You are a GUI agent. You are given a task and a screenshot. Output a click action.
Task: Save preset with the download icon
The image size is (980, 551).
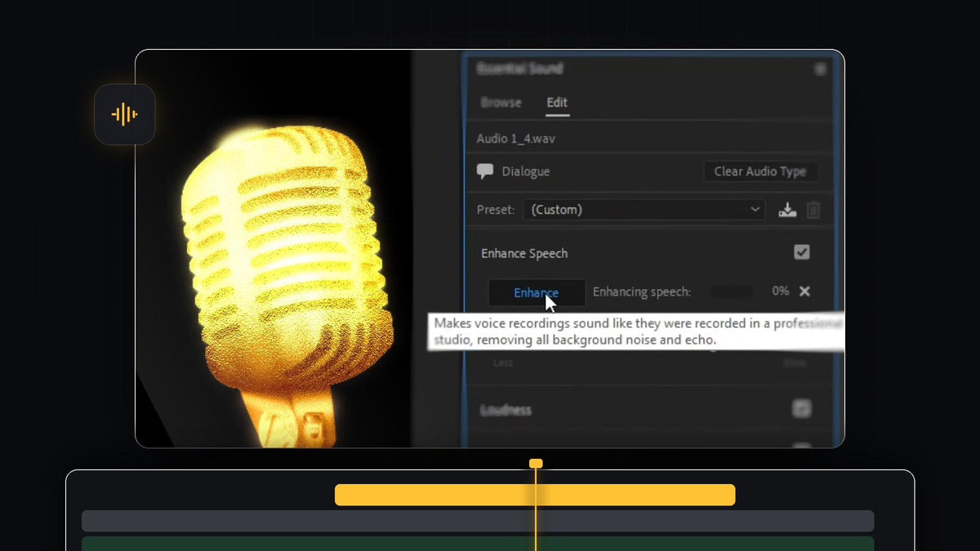[x=787, y=210]
